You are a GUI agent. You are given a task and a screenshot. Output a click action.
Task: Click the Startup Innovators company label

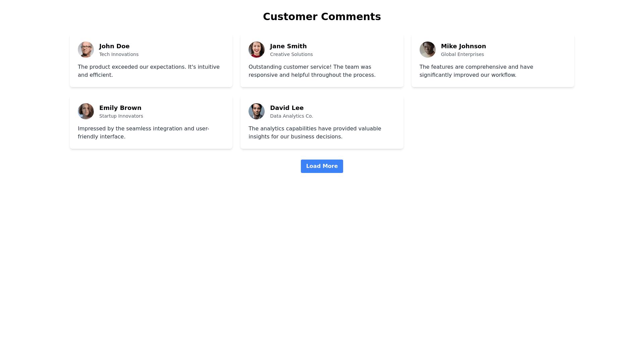121,116
